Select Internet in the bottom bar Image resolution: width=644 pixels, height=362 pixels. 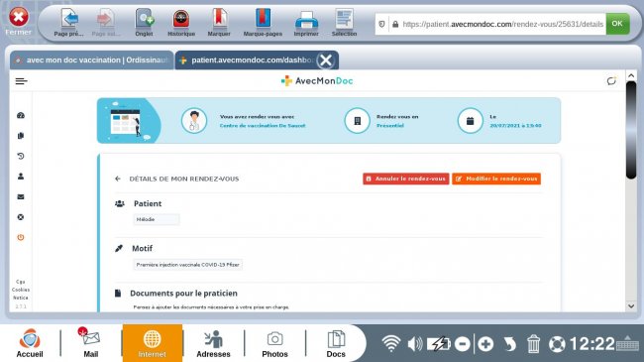click(153, 343)
